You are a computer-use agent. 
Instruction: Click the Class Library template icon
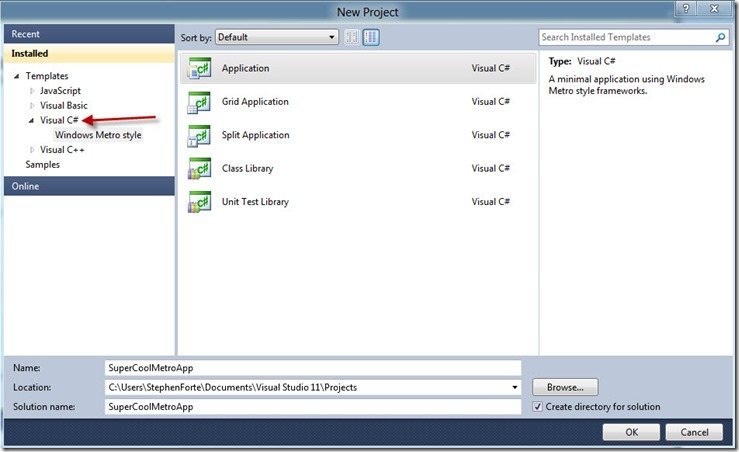(x=199, y=169)
